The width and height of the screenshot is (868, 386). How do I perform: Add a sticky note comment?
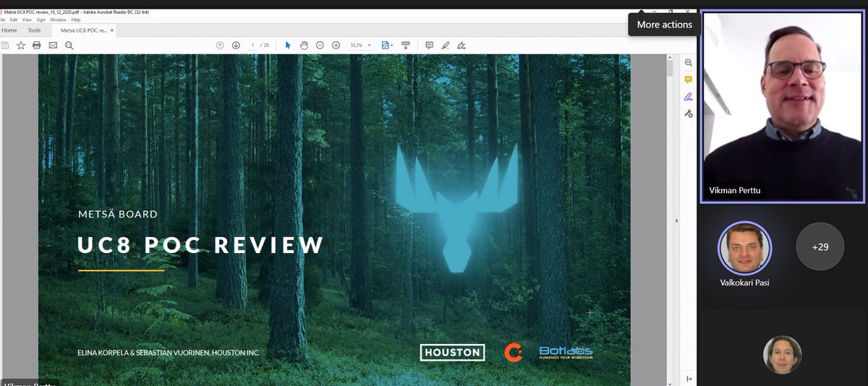pos(429,45)
